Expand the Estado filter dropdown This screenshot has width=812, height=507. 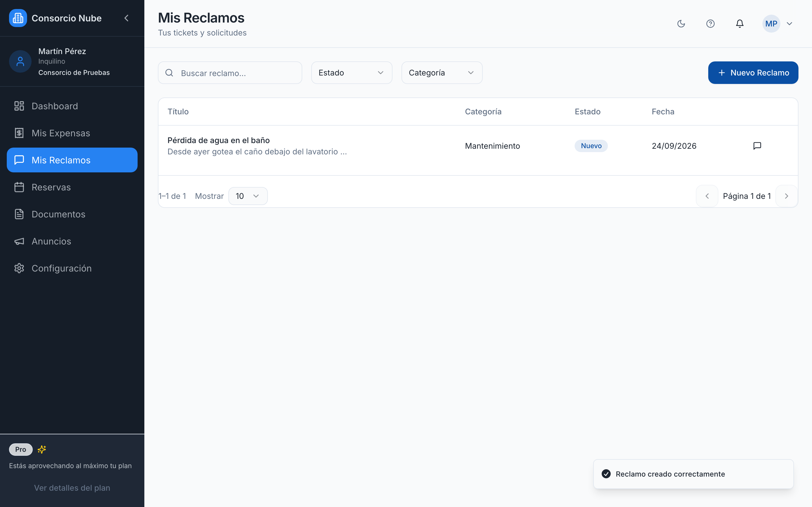(x=352, y=73)
